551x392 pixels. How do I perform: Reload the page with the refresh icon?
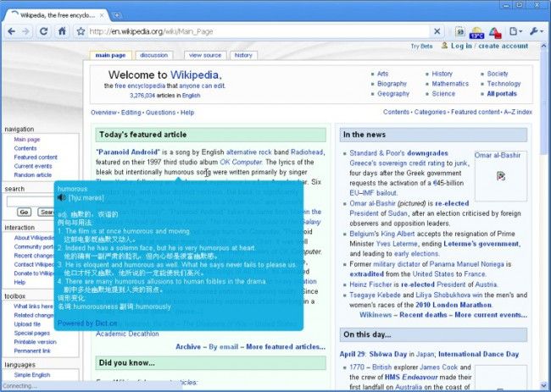pyautogui.click(x=43, y=31)
